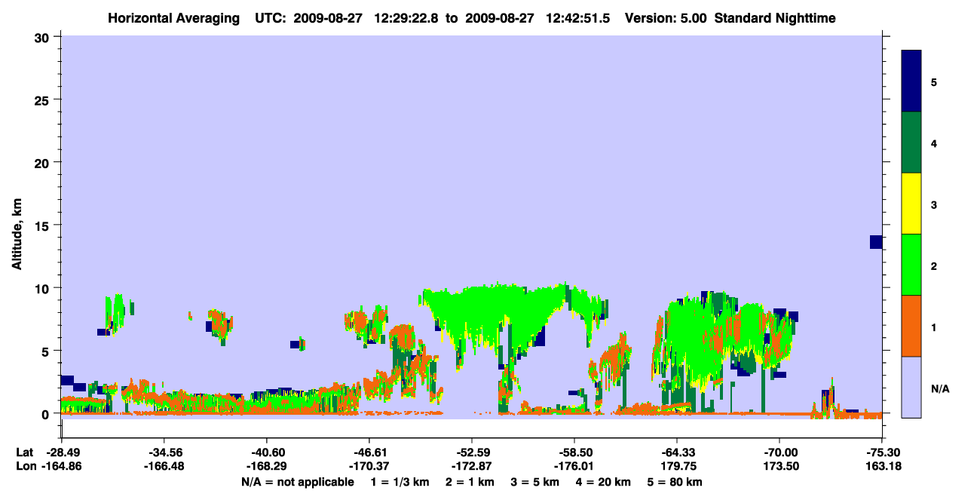Screen dimensions: 980x503
Task: Click latitude value '-58.50'
Action: click(574, 452)
